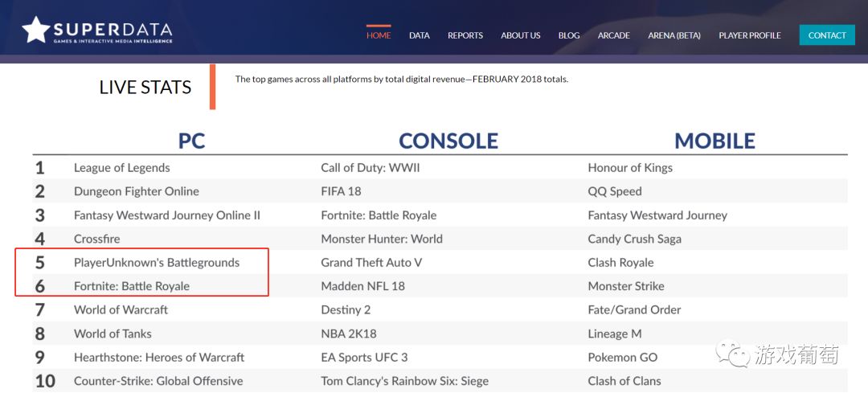This screenshot has height=393, width=868.
Task: Open PLAYER PROFILE nav link
Action: pos(750,35)
